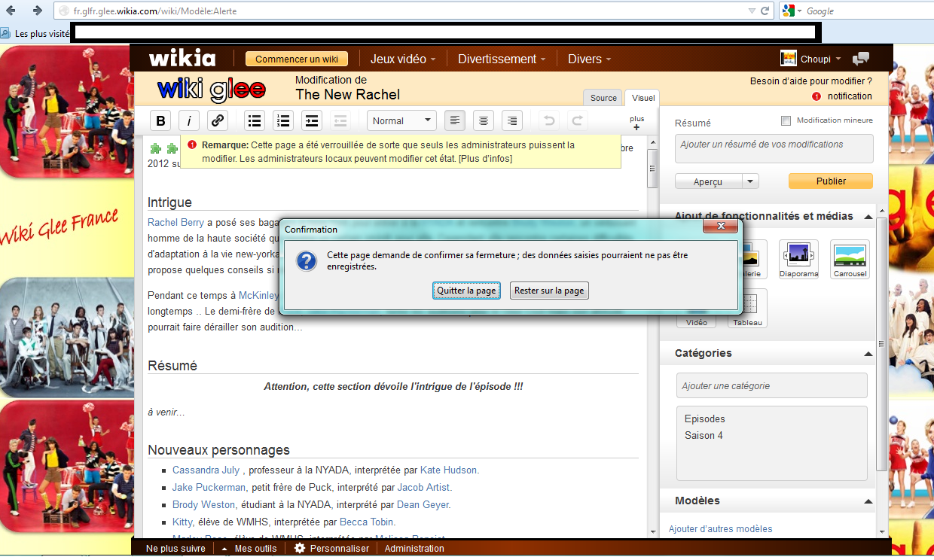Increase indent of the paragraph

tap(312, 120)
